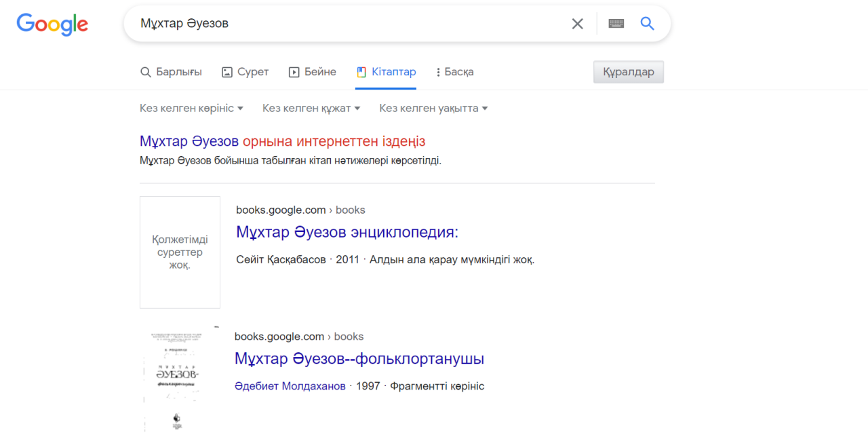The height and width of the screenshot is (433, 868).
Task: Expand the Кез келген көрініс dropdown
Action: coord(191,109)
